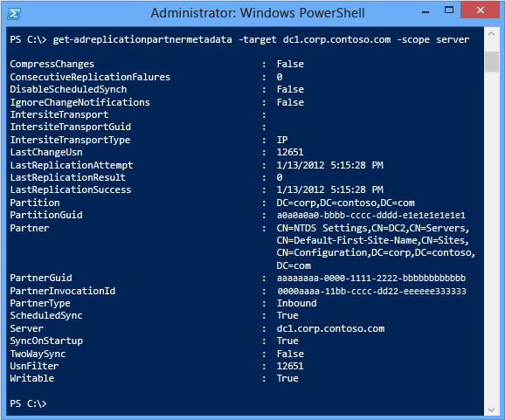Click the 'LastReplicationSuccess' property name
Screen dimensions: 505x420
tap(71, 189)
